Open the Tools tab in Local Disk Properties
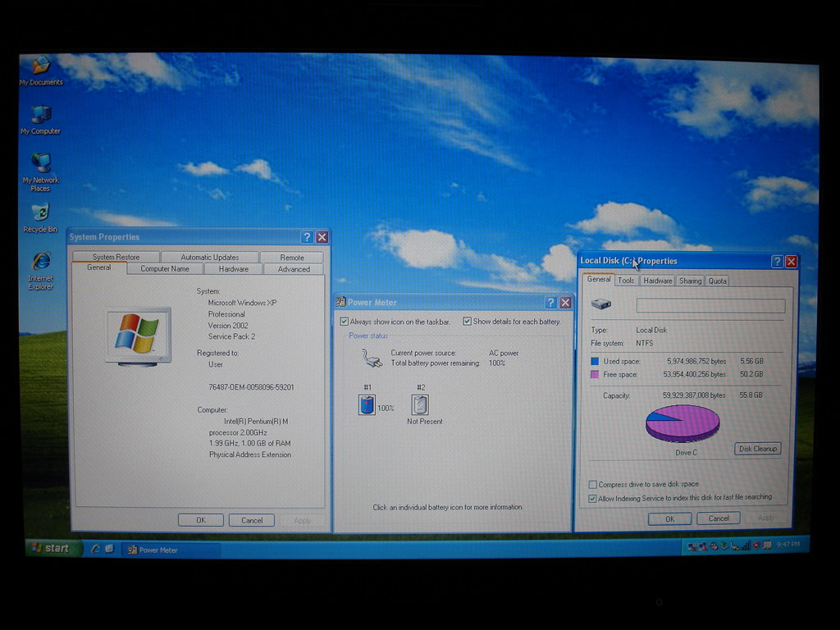This screenshot has height=630, width=840. tap(626, 281)
